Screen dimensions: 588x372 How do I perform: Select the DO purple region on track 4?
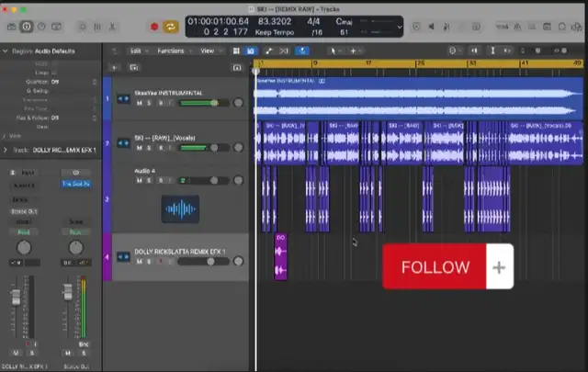click(x=281, y=257)
